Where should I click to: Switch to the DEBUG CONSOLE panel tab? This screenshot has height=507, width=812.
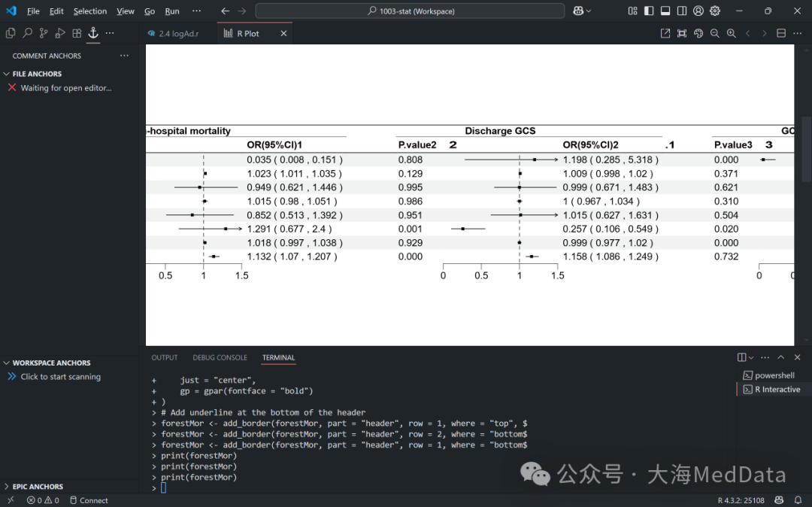(x=220, y=357)
